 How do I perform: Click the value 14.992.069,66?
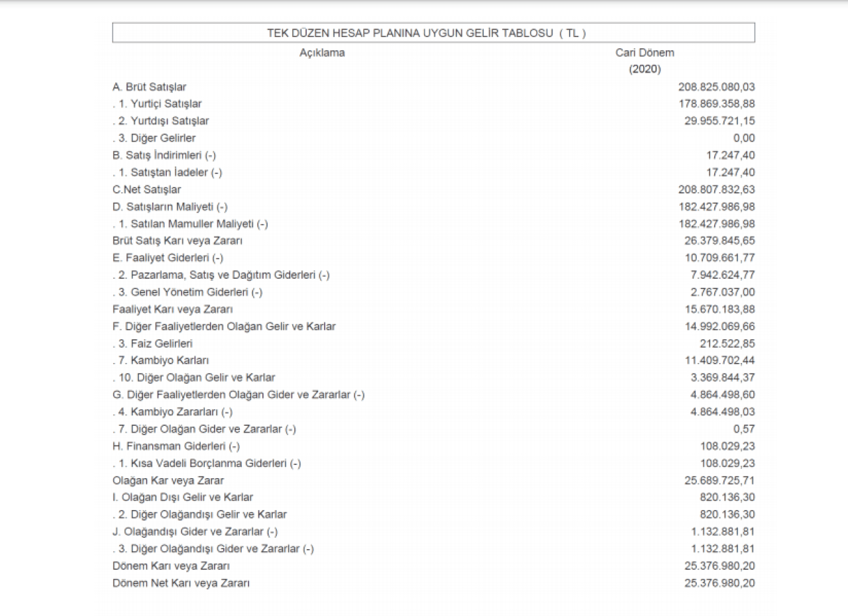[x=719, y=327]
